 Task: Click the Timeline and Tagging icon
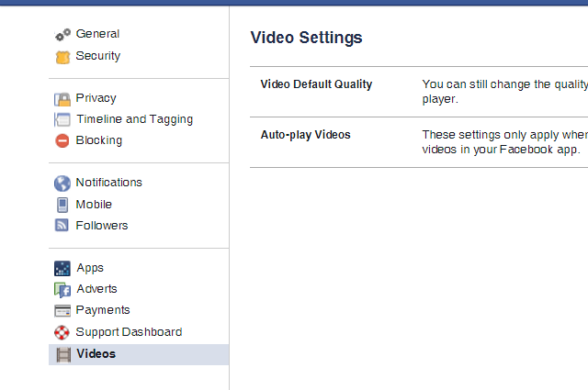(x=62, y=120)
